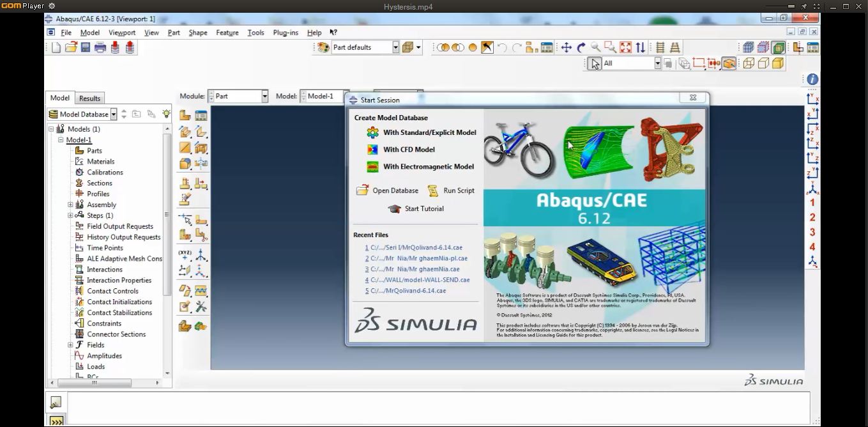The height and width of the screenshot is (427, 868).
Task: Open a model database via folder icon
Action: 71,47
